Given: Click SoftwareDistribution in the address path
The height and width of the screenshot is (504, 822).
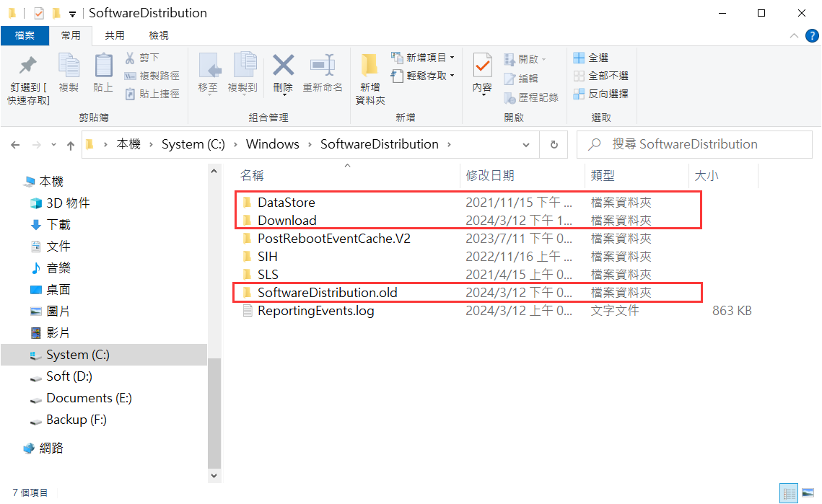Looking at the screenshot, I should pos(380,144).
